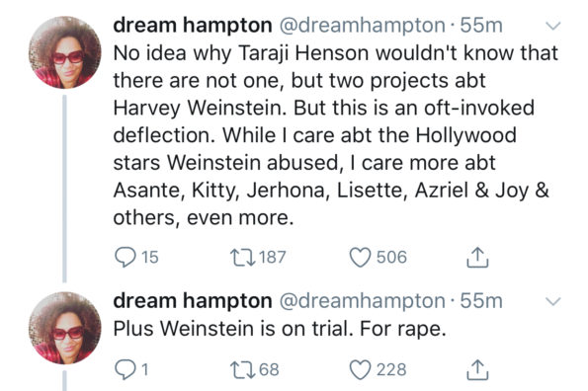Visit @dreamhampton handle on the second tweet
The height and width of the screenshot is (391, 588).
pyautogui.click(x=363, y=301)
